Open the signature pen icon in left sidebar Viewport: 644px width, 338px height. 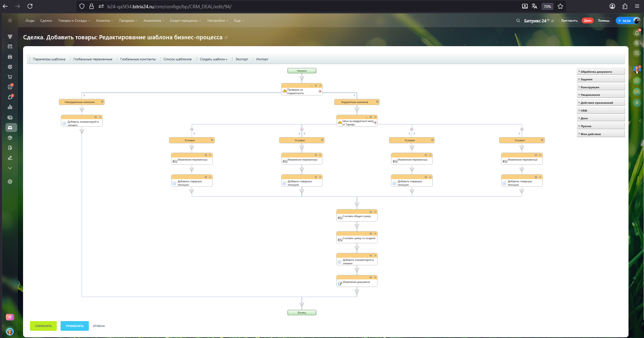click(10, 158)
